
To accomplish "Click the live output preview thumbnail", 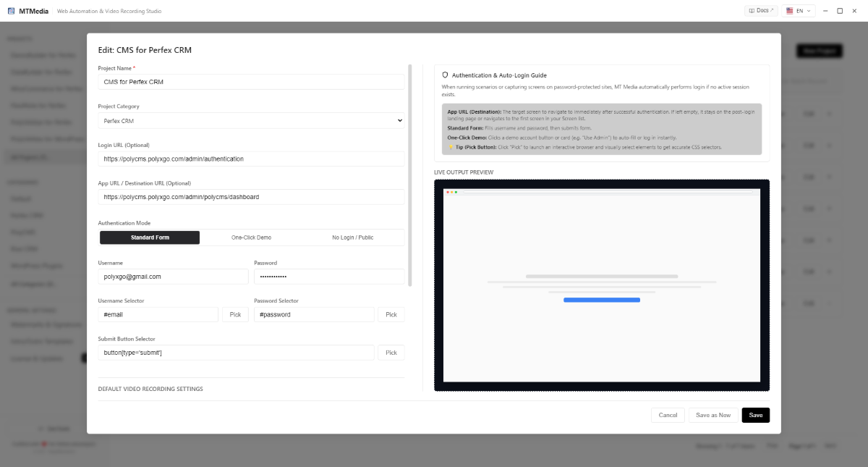I will (x=602, y=285).
